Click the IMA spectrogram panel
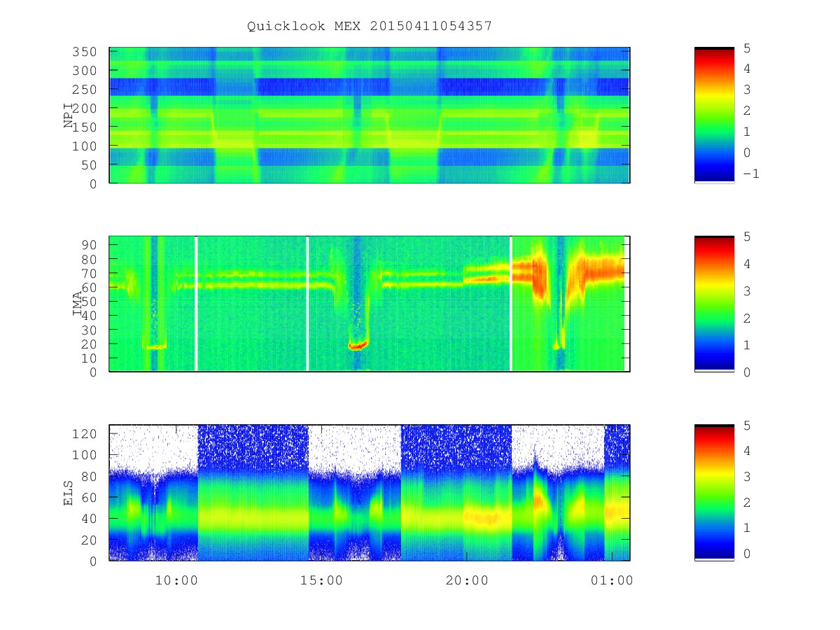The height and width of the screenshot is (630, 840). [370, 304]
